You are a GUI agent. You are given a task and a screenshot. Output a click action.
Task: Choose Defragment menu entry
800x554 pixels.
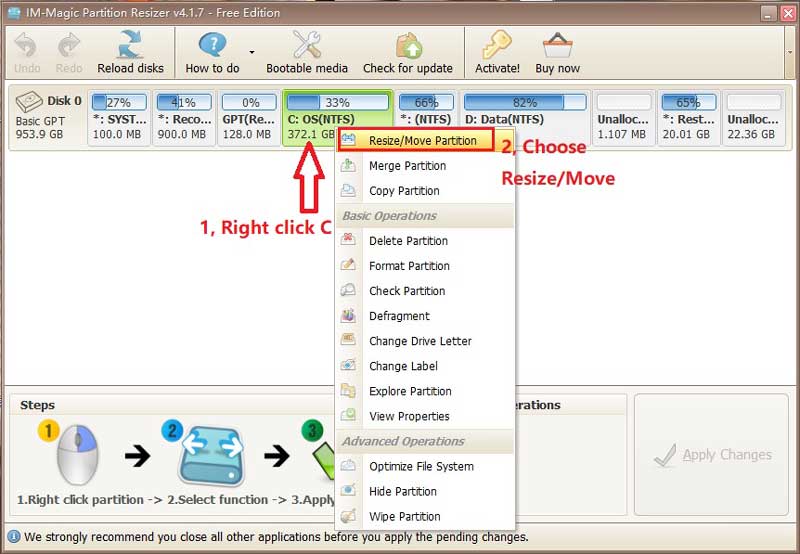coord(425,316)
